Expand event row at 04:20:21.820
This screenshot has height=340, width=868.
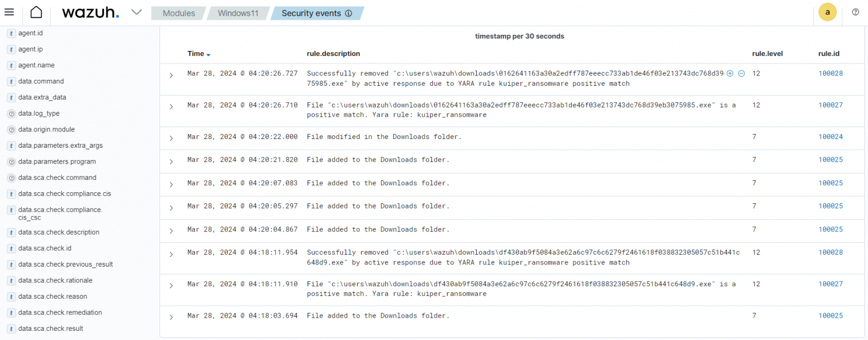coord(171,162)
